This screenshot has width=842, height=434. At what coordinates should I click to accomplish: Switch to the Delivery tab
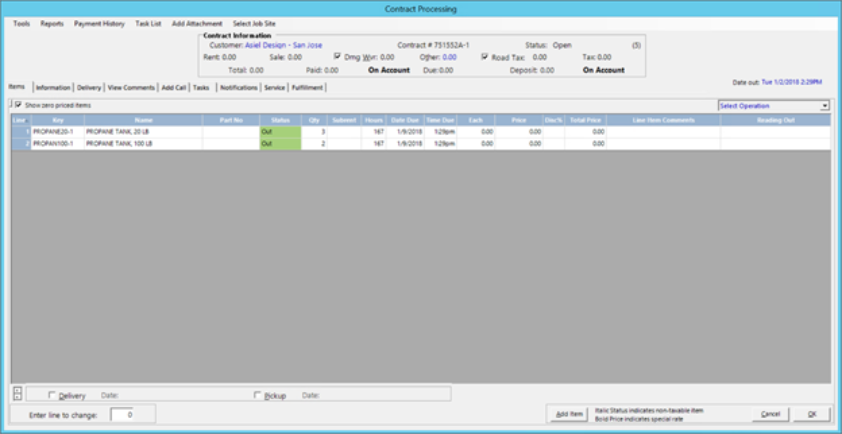click(x=89, y=88)
